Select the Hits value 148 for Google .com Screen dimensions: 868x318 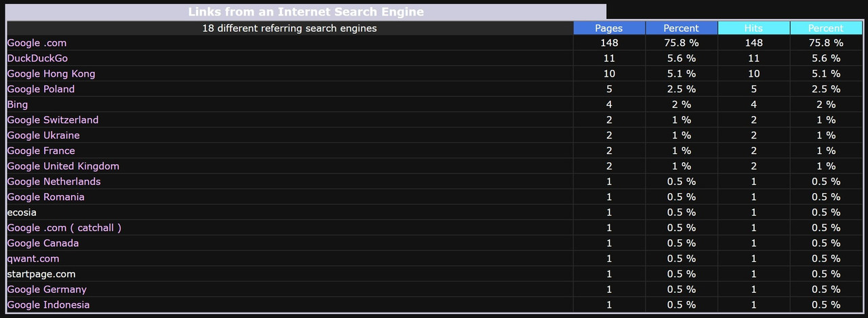(754, 43)
